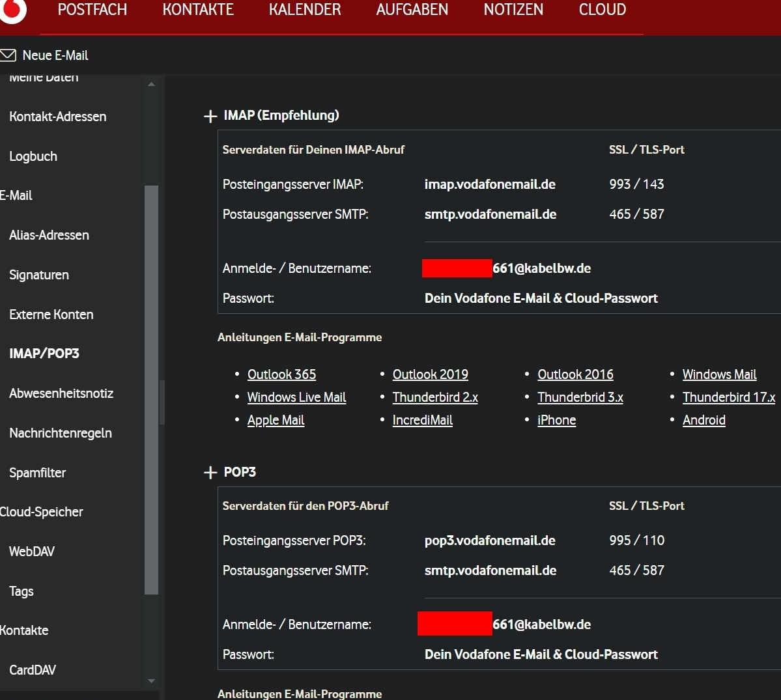Open the Thunderbird 17.x guide link
The image size is (781, 700).
(729, 397)
